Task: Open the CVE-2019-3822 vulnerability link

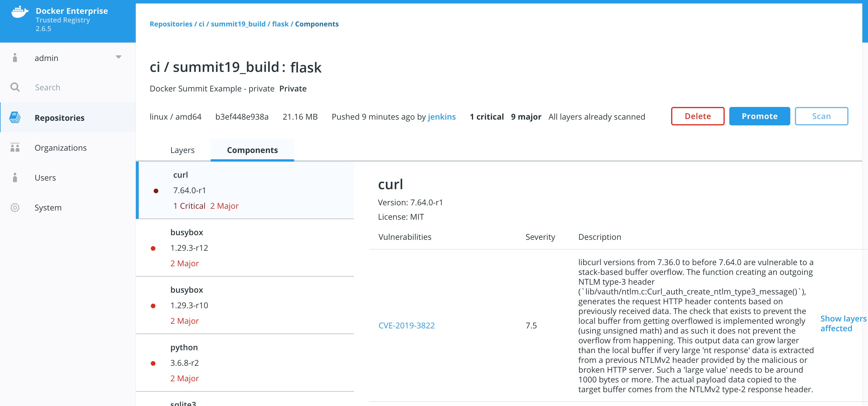Action: pyautogui.click(x=406, y=325)
